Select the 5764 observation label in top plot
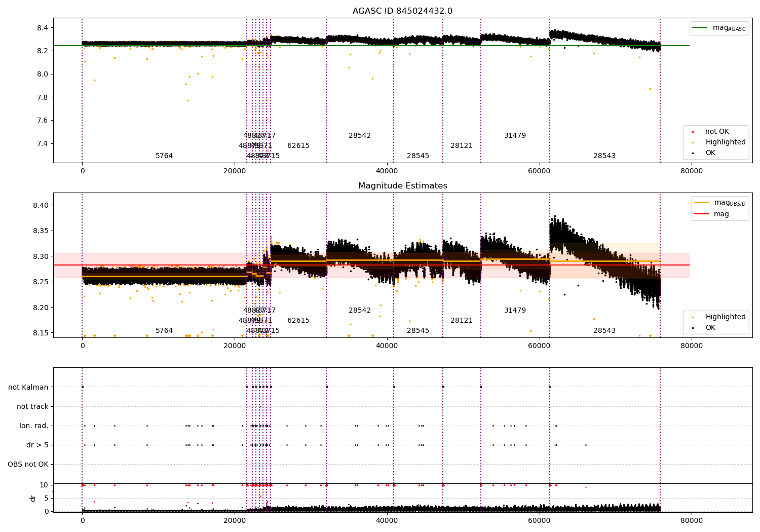 [164, 156]
